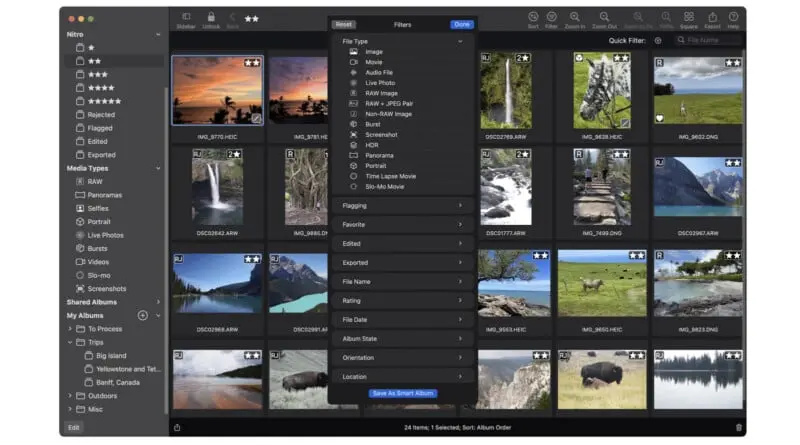Expand the Rating filter section
Viewport: 800px width, 445px height.
[x=402, y=300]
